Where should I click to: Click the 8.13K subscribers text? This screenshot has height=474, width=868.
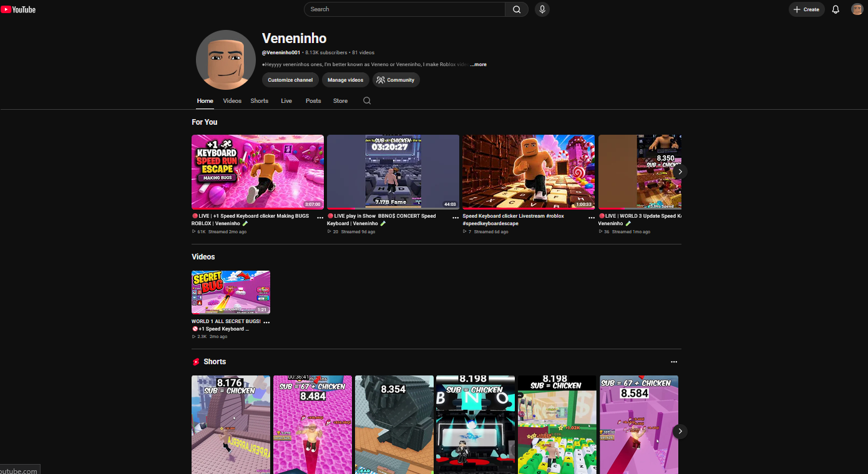(x=326, y=52)
